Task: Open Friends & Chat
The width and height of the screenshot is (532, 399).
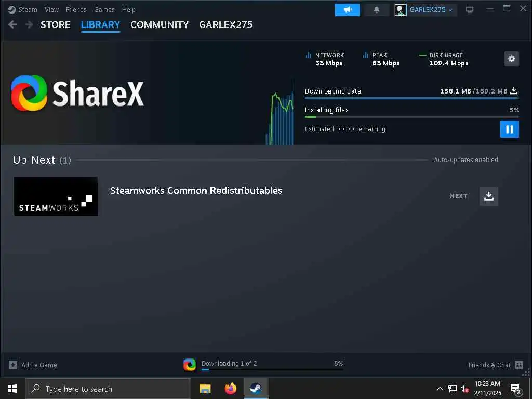Action: tap(489, 365)
